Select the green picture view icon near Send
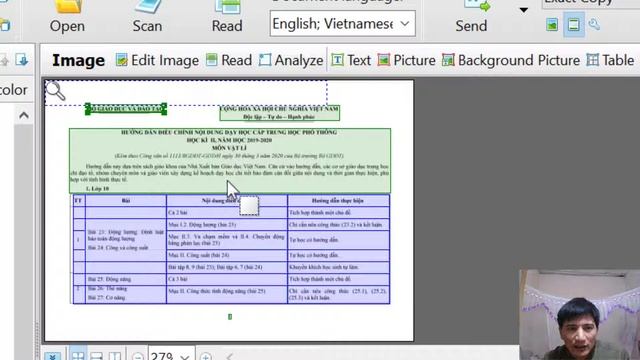The height and width of the screenshot is (360, 640). point(552,25)
